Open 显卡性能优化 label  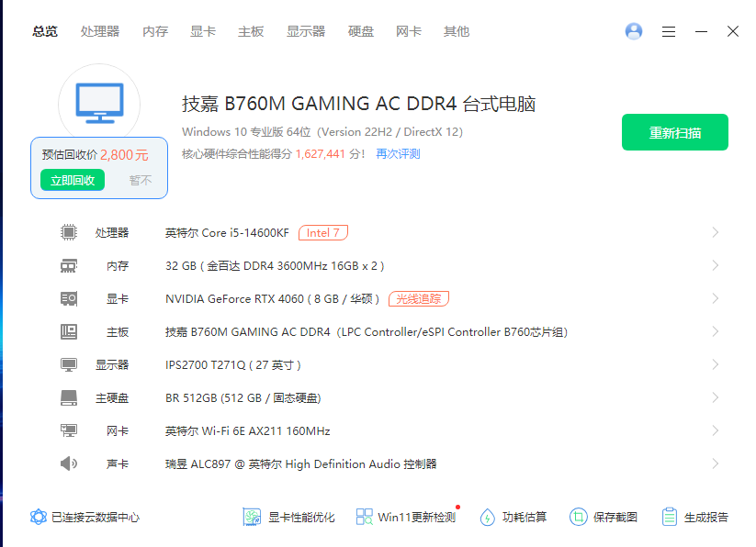[x=301, y=518]
